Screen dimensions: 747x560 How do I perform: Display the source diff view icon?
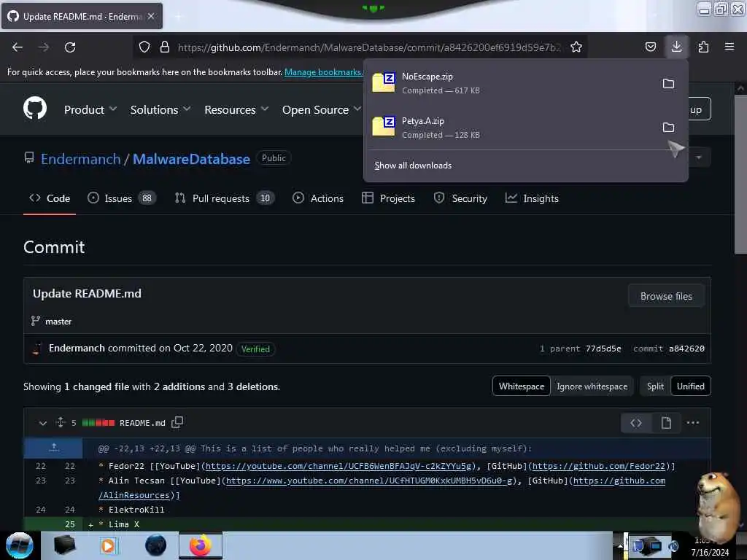pos(636,422)
